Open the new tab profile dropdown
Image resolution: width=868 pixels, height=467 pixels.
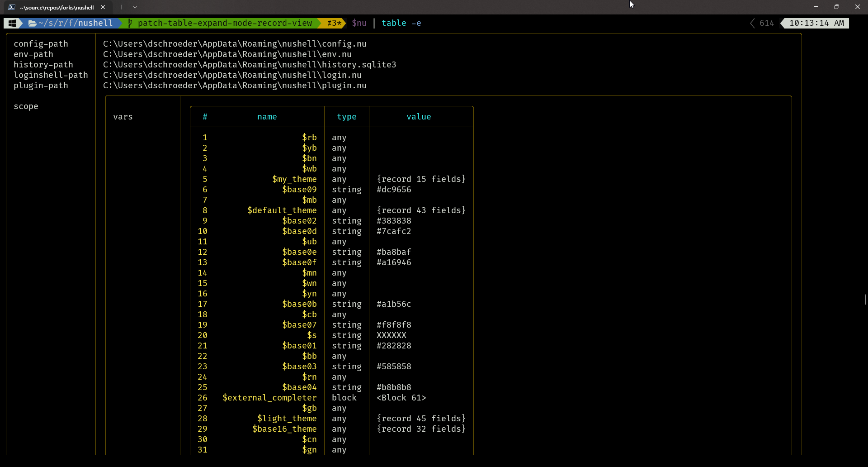(x=135, y=7)
